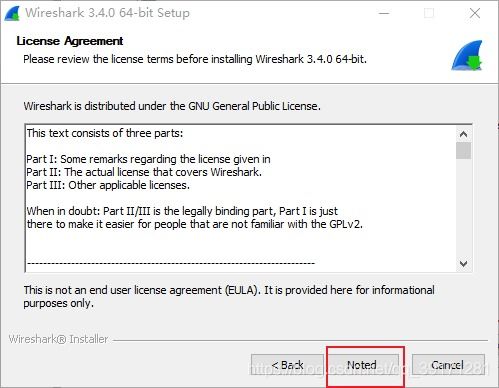Viewport: 499px width, 388px height.
Task: Click the Wireshark fin icon in title bar
Action: (x=13, y=14)
